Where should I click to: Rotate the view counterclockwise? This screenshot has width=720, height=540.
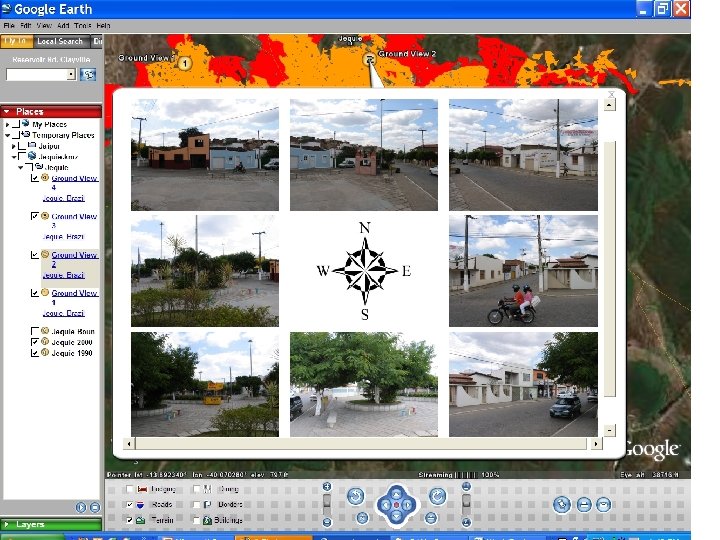click(355, 496)
